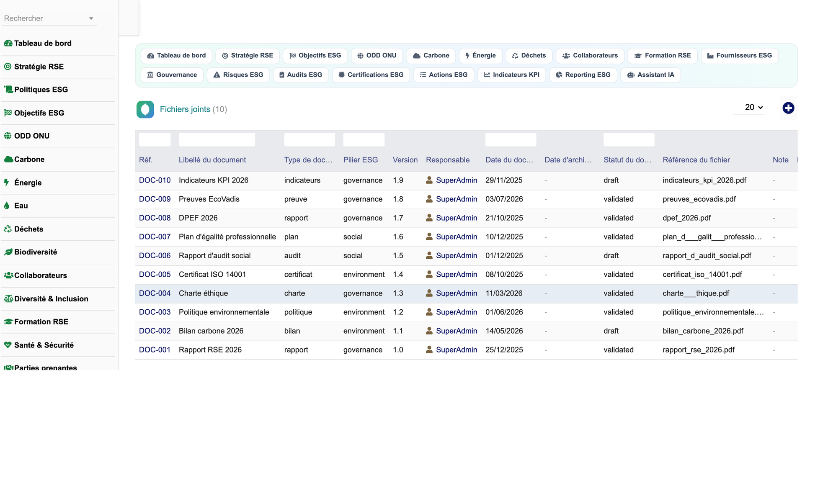Open the Déchets top tab
The width and height of the screenshot is (815, 504).
coord(529,56)
